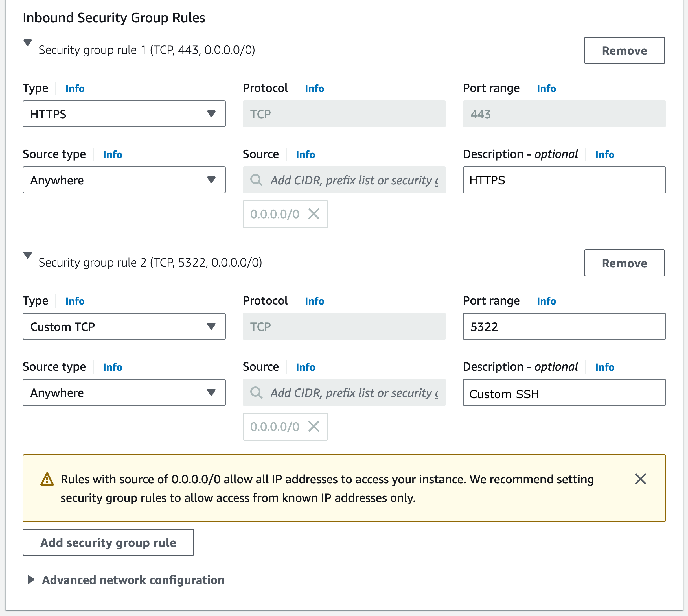Remove Security group rule 2
This screenshot has width=688, height=616.
pyautogui.click(x=624, y=263)
